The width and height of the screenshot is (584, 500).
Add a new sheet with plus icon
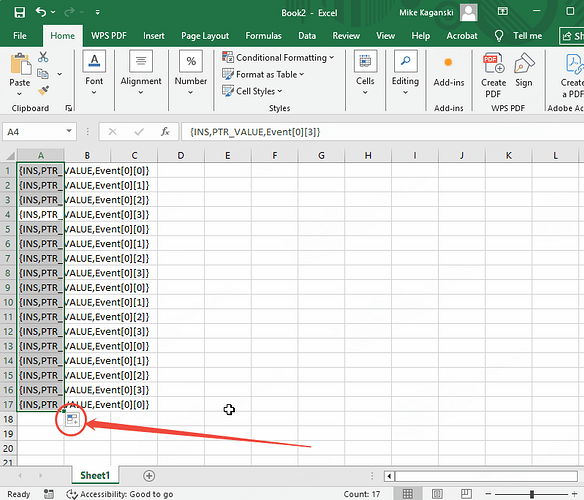(149, 476)
